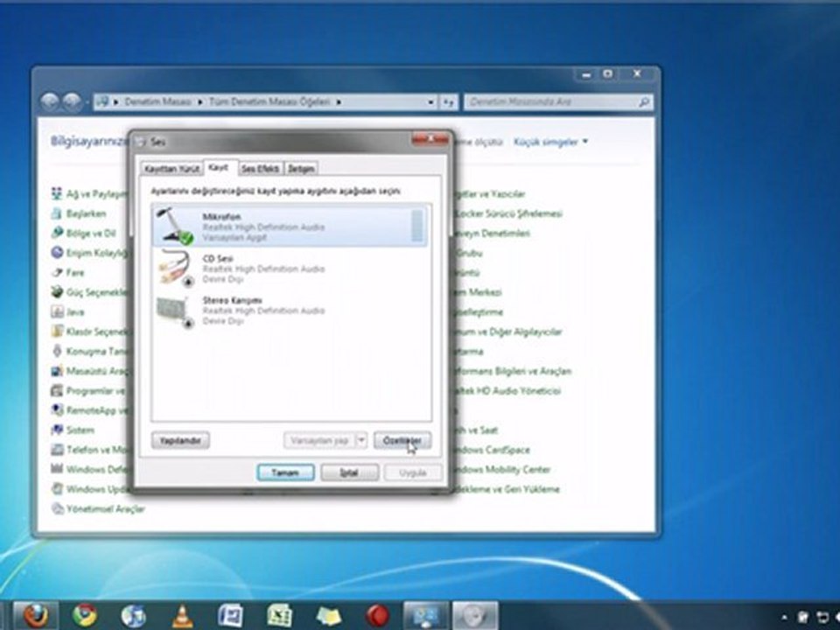Open Word from the taskbar
The image size is (840, 630).
click(230, 616)
